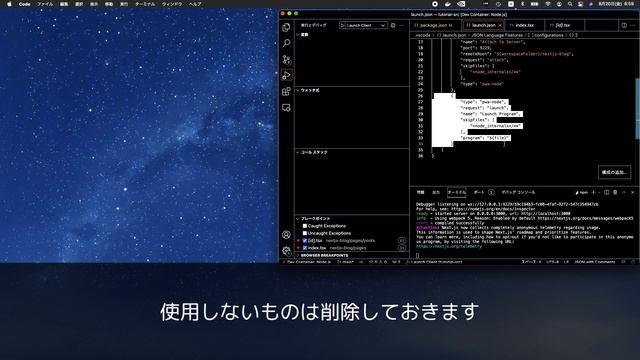Split the editor to the right
The width and height of the screenshot is (640, 360).
tap(624, 25)
